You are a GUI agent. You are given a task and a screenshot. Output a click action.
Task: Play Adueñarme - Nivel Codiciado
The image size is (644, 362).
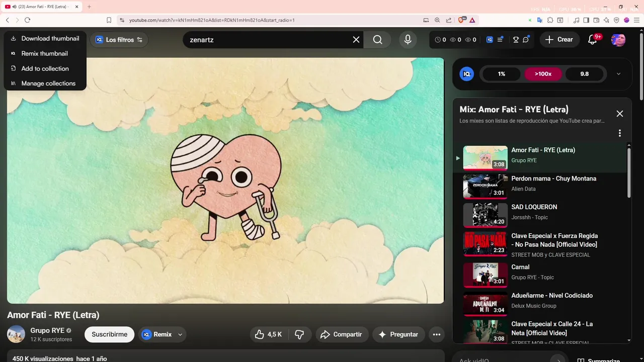click(541, 303)
